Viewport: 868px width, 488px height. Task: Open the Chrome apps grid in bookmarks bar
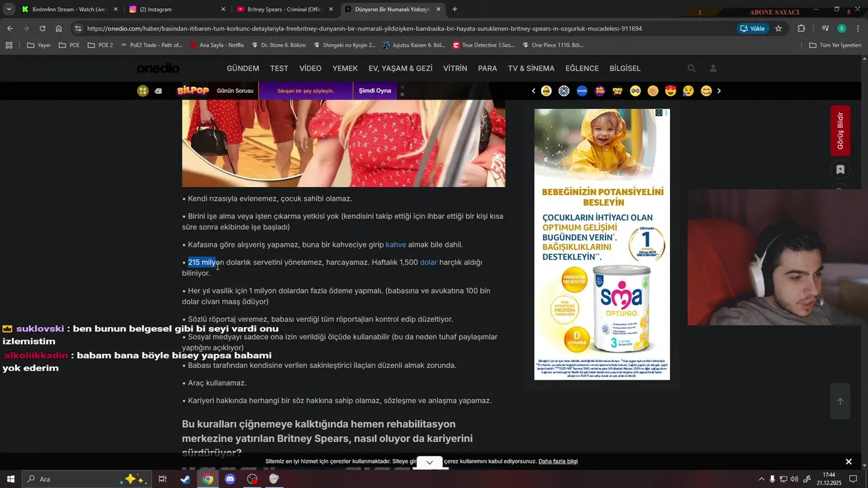coord(9,45)
